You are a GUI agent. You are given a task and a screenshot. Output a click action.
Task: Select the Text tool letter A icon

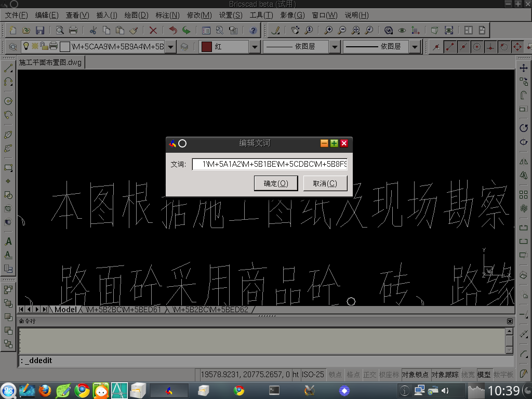[8, 241]
